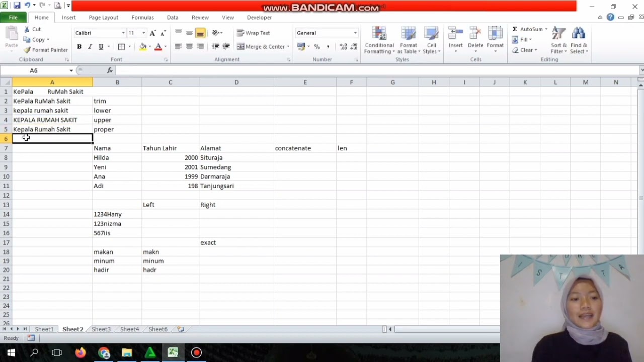644x362 pixels.
Task: Expand the font name dropdown showing Calibri
Action: pos(123,33)
